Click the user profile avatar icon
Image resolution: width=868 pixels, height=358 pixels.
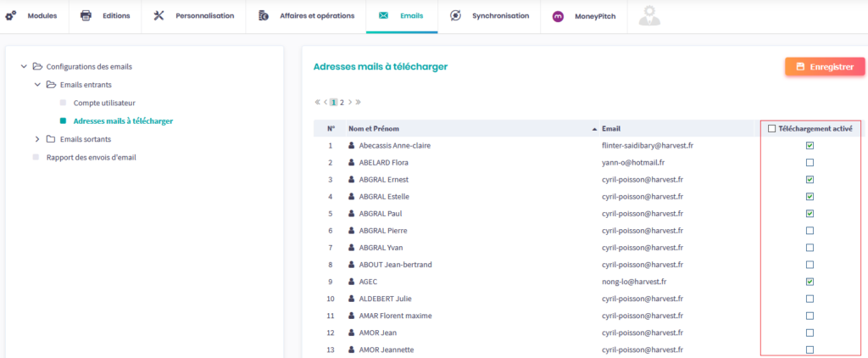649,15
